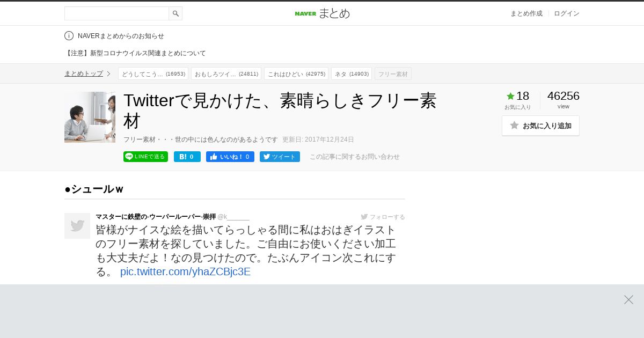Click the breadcrumb chevron after まとめトップ
Viewport: 644px width, 338px height.
108,74
